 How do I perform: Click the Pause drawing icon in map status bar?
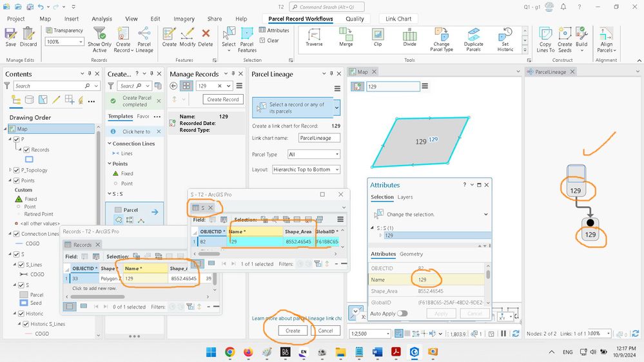(503, 334)
